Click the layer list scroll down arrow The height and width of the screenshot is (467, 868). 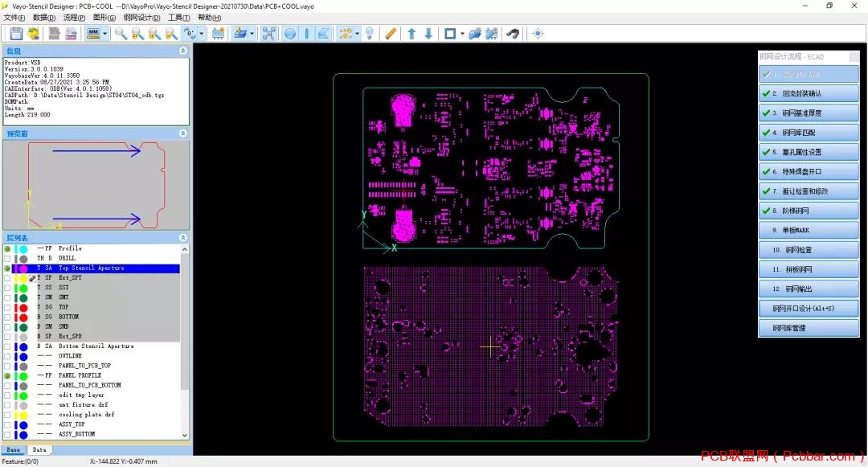point(184,436)
